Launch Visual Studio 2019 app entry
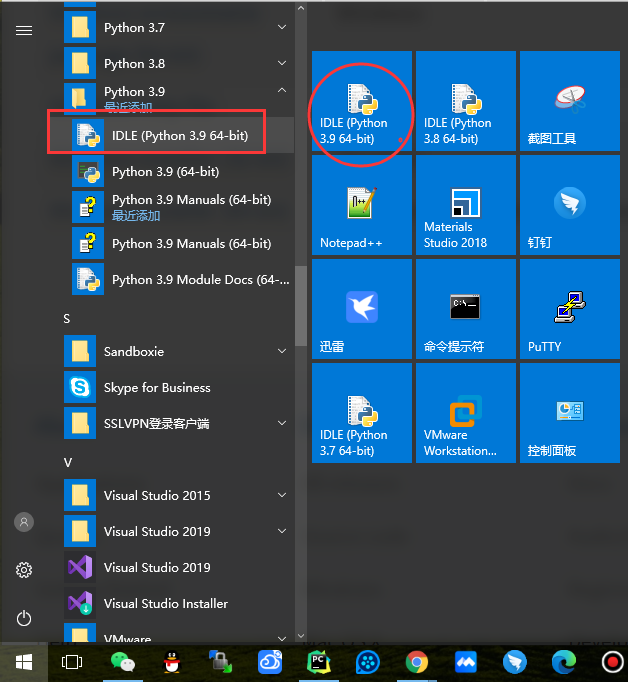Viewport: 628px width, 682px height. [179, 568]
